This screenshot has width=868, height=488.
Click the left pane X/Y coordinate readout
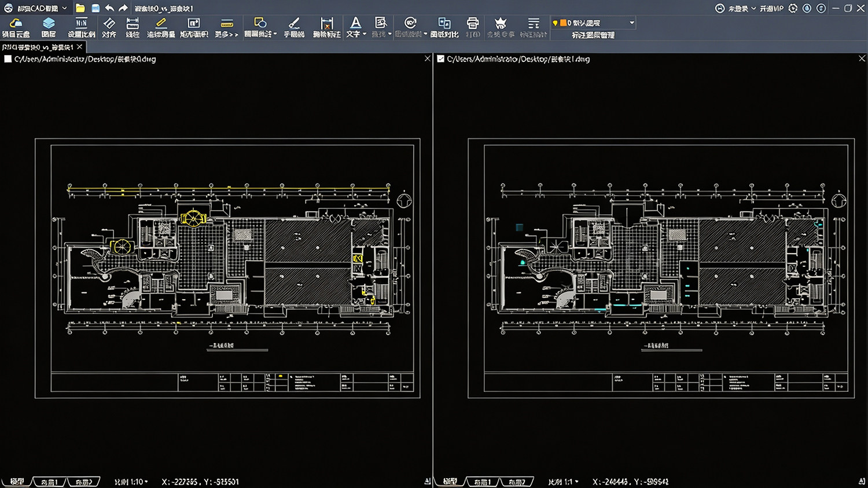point(200,482)
